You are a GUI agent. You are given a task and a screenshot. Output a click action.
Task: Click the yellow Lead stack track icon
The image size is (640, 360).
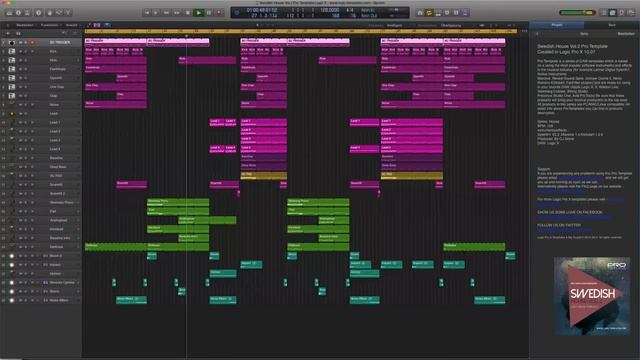12,113
